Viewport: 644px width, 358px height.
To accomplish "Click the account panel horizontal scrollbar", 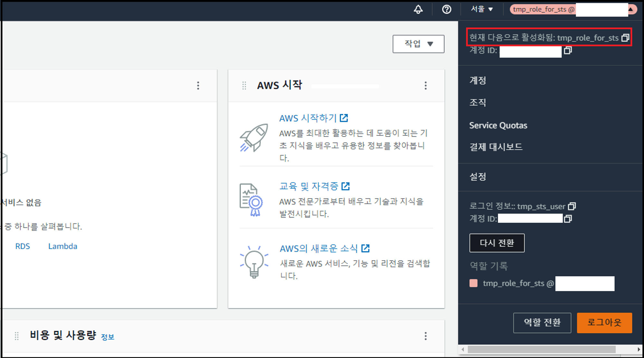I will point(541,349).
